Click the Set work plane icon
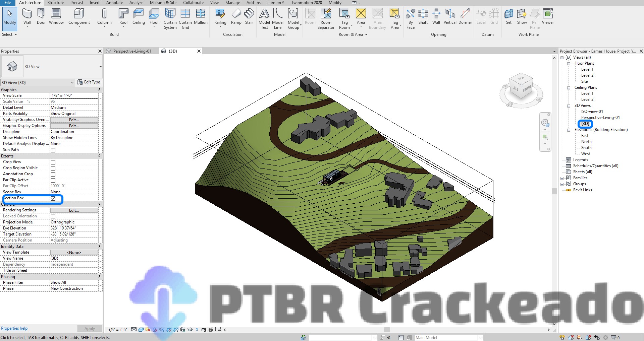The image size is (644, 341). click(x=508, y=13)
